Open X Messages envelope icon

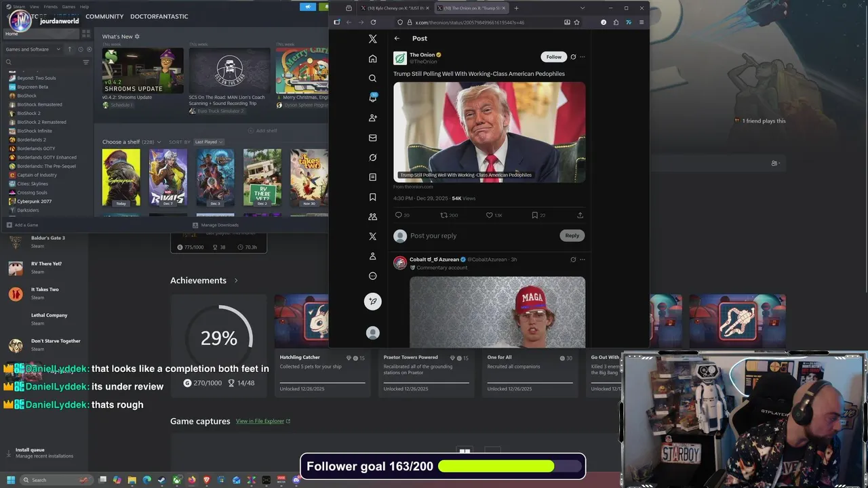[372, 138]
